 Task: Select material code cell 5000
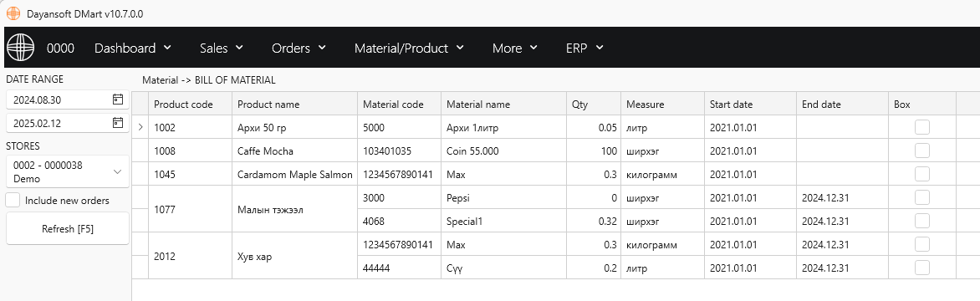tap(399, 127)
